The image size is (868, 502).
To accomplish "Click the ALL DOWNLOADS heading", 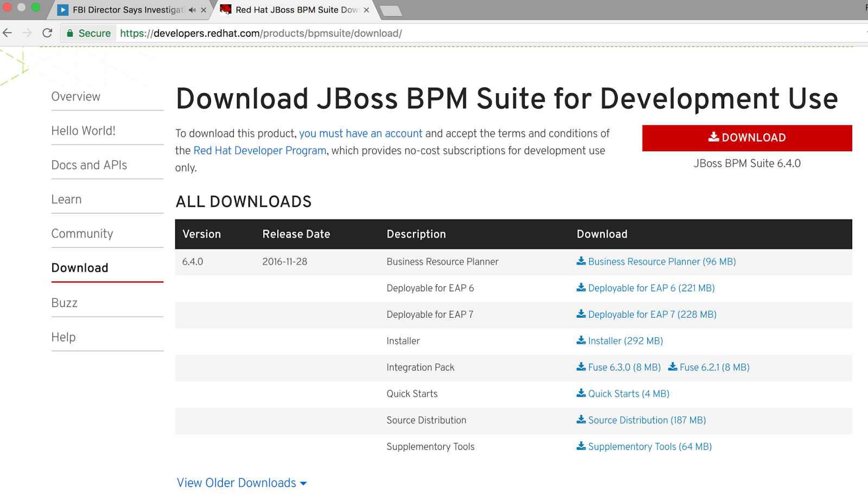I will 244,202.
